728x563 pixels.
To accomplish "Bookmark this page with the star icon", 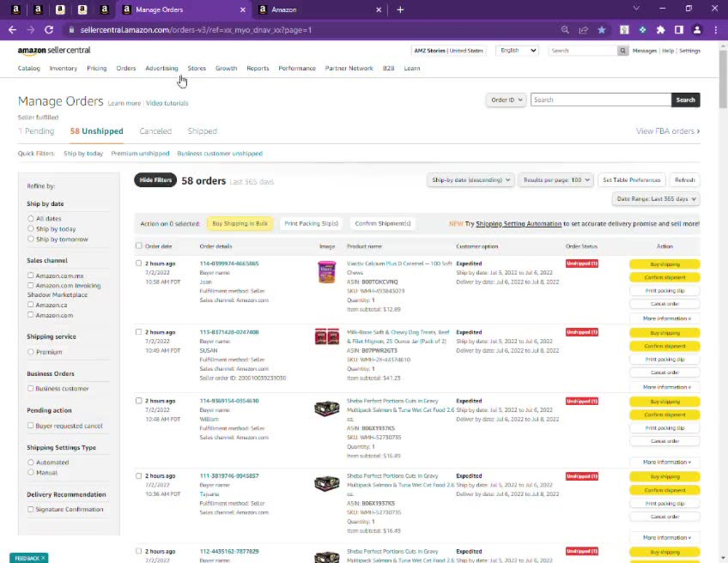I will 601,30.
